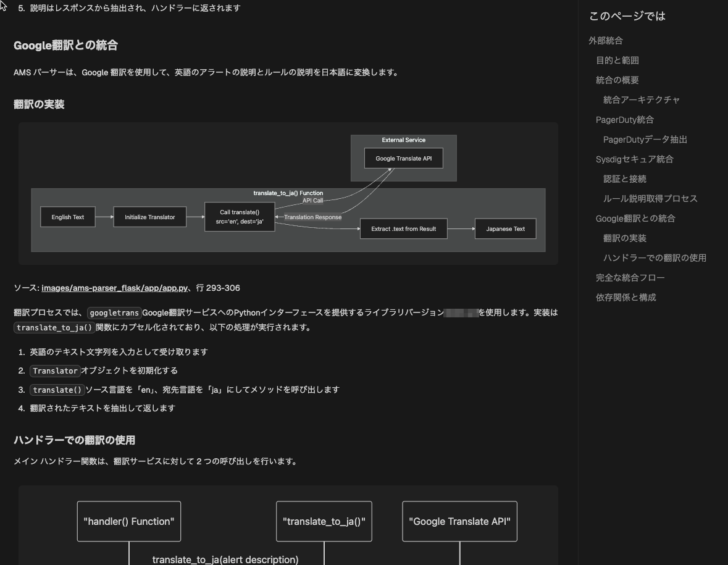This screenshot has height=565, width=728.
Task: Open ルール説明取得プロセス sidebar link
Action: point(650,199)
